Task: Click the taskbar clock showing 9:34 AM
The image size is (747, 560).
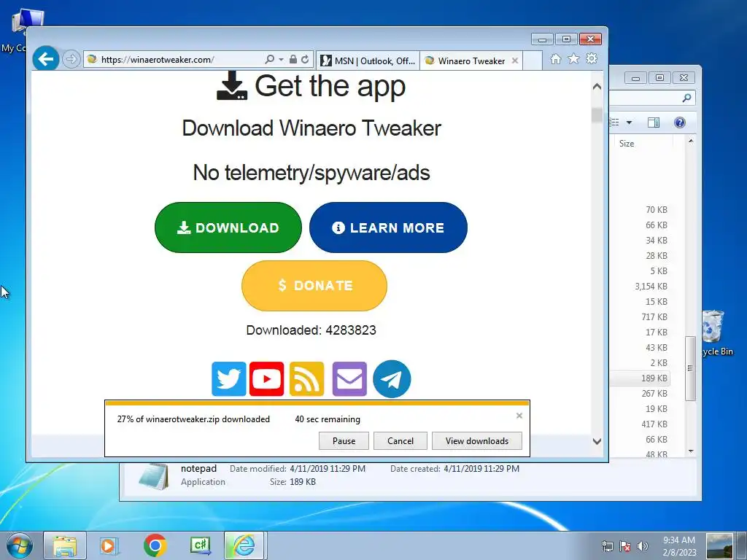Action: pos(679,546)
